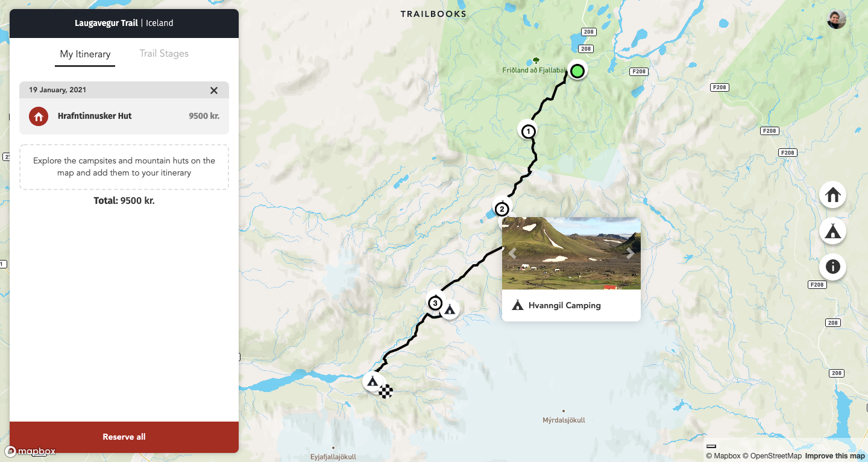Open the trail info icon button
The height and width of the screenshot is (462, 868).
pyautogui.click(x=832, y=267)
